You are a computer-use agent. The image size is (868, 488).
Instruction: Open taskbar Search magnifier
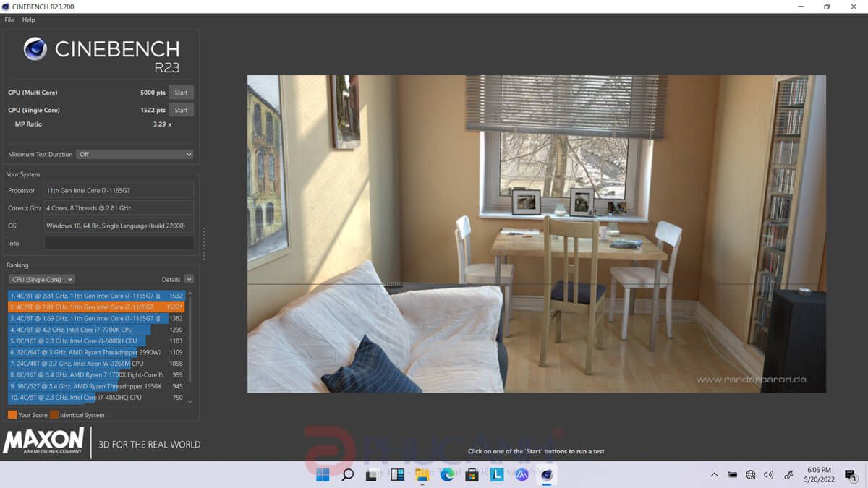[x=348, y=475]
